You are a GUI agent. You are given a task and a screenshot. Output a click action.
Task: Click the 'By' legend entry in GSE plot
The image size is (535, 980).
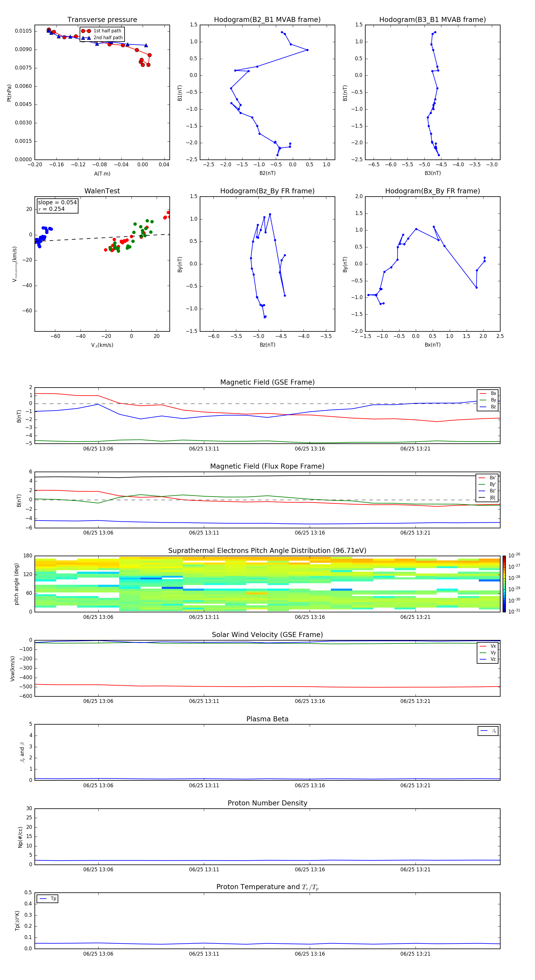tap(488, 400)
